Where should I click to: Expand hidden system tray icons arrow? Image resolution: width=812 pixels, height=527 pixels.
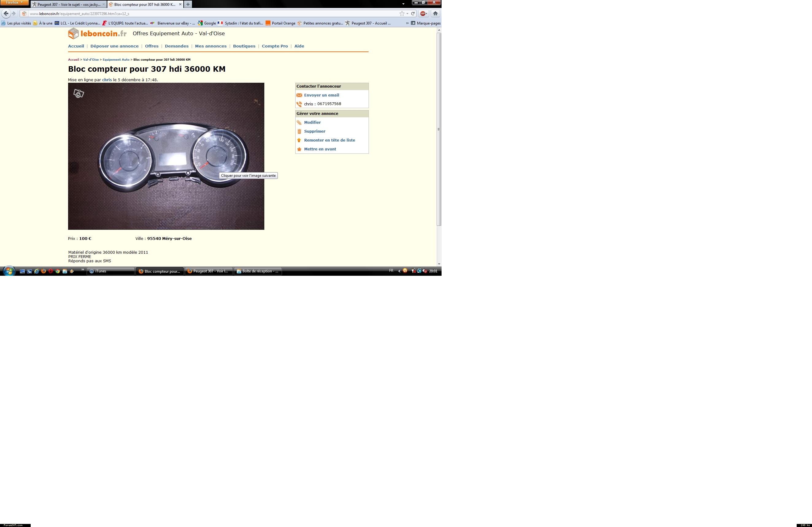tap(399, 271)
